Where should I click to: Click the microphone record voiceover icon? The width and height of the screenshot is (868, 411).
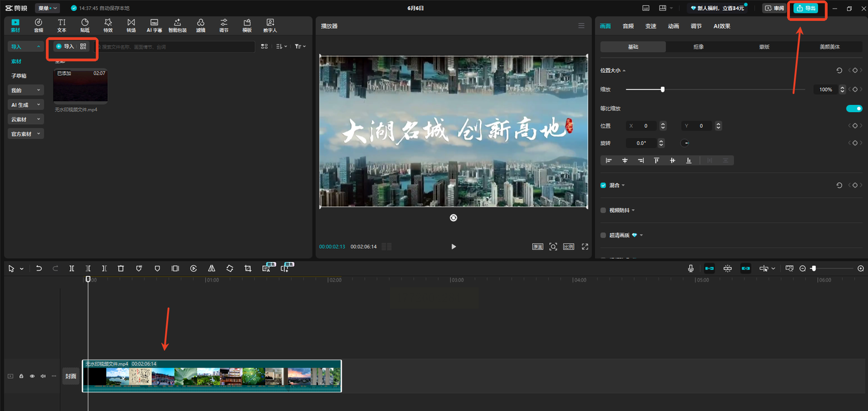(691, 269)
